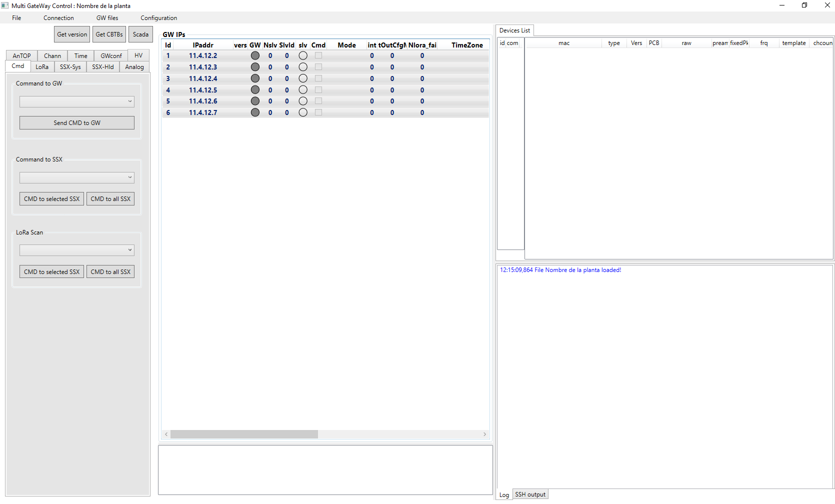Select the SSX-Hld tab
Viewport: 835px width, 504px height.
coord(102,66)
